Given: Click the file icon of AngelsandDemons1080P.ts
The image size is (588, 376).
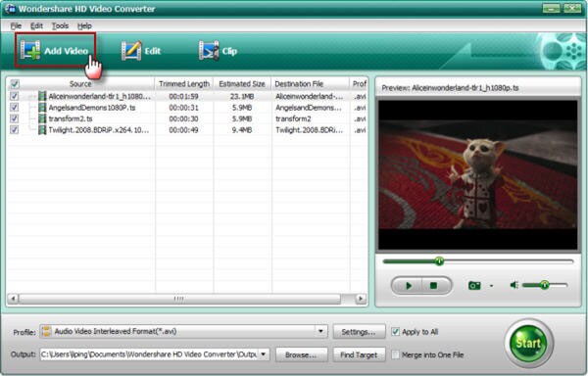Looking at the screenshot, I should point(42,108).
